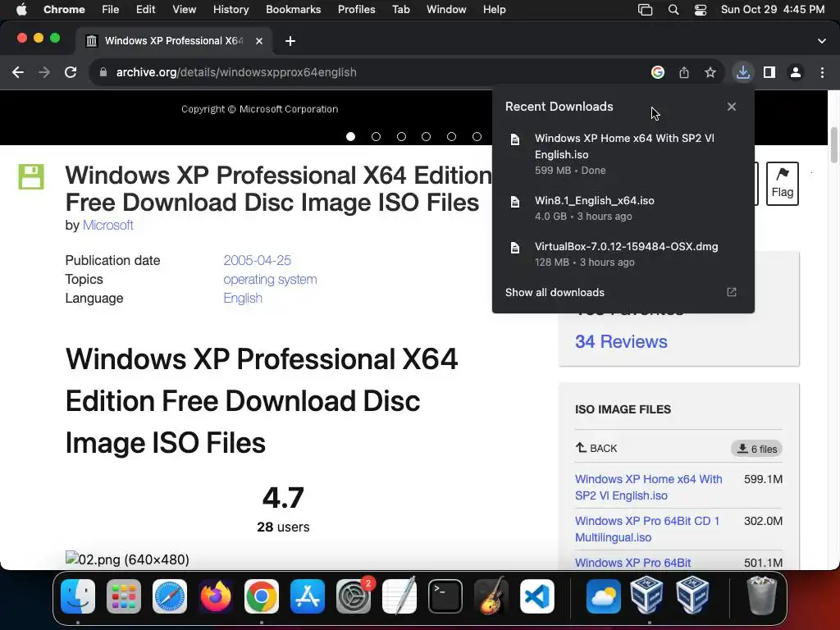Screen dimensions: 840x630
Task: Click the English language link
Action: coord(243,299)
